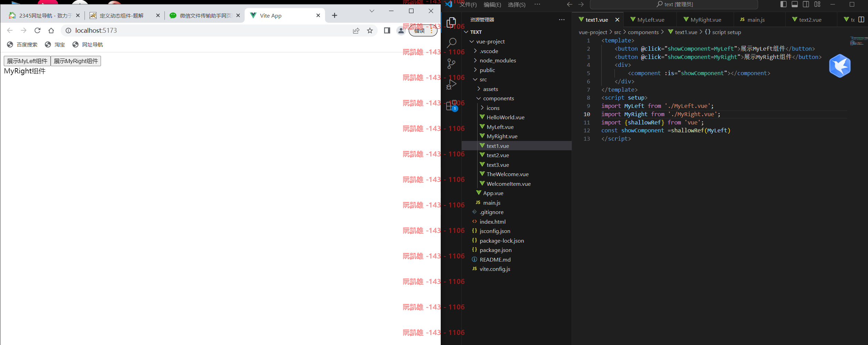Open Run and Debug view icon
This screenshot has width=868, height=345.
click(451, 84)
